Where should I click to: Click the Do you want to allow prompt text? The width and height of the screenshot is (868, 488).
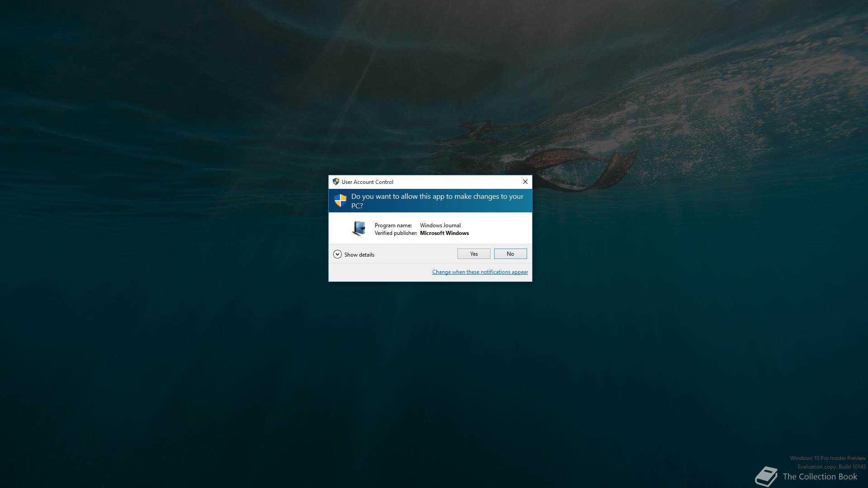[437, 201]
